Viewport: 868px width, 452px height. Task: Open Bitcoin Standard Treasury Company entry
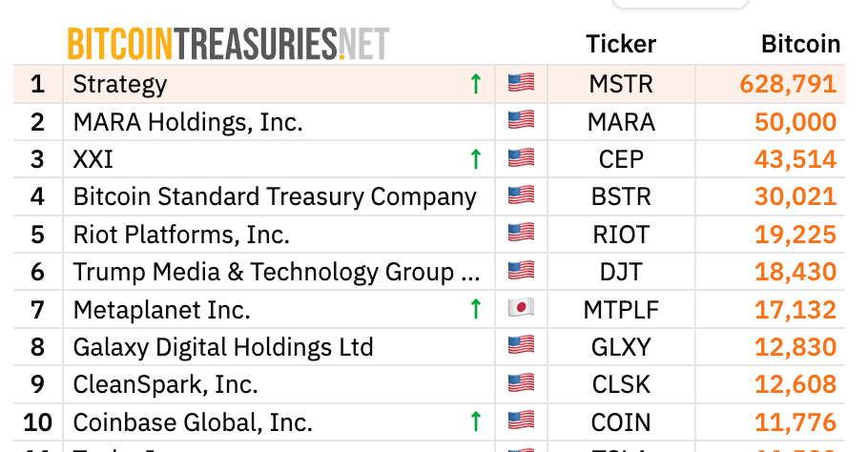point(275,197)
